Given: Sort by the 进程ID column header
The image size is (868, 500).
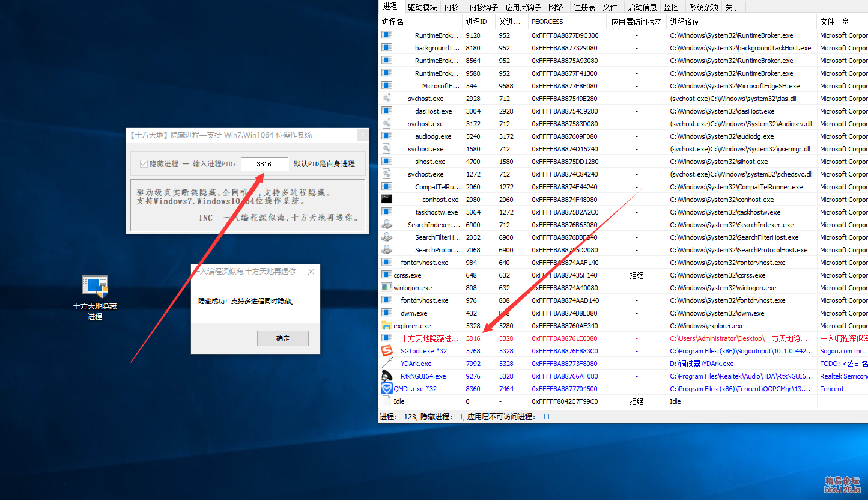Looking at the screenshot, I should click(476, 22).
